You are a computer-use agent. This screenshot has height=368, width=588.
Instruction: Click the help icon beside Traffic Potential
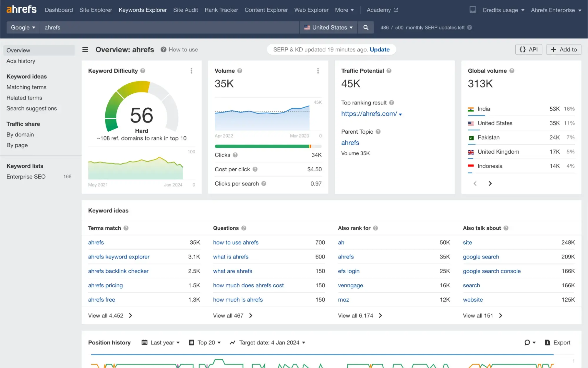point(389,71)
